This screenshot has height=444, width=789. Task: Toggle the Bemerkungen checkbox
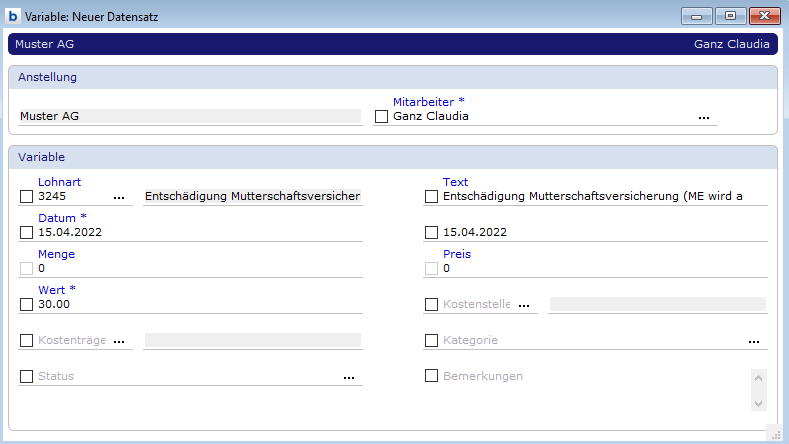pos(431,376)
